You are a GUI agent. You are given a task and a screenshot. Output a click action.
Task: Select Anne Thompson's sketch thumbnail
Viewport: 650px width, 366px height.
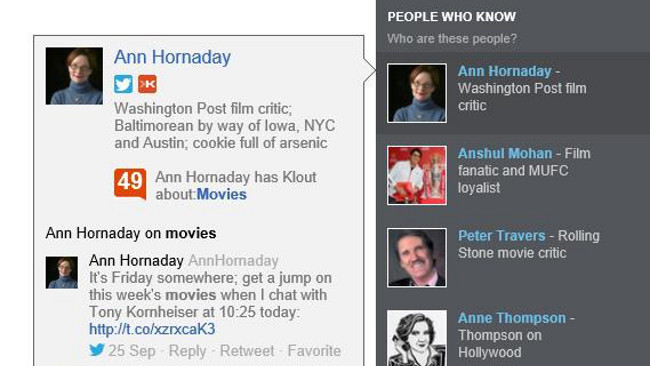[x=417, y=338]
